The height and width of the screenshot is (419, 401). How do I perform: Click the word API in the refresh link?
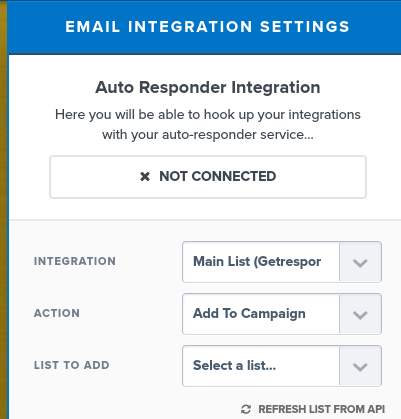tap(376, 409)
